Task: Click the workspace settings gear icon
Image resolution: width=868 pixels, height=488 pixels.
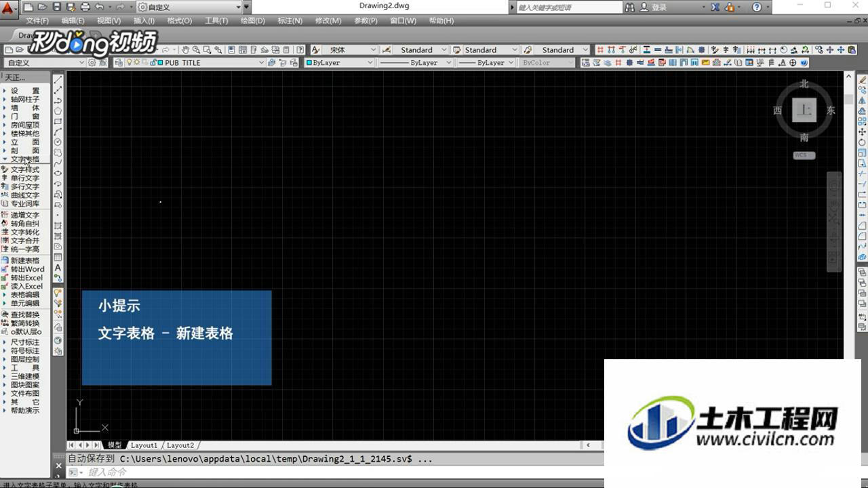Action: (x=92, y=62)
